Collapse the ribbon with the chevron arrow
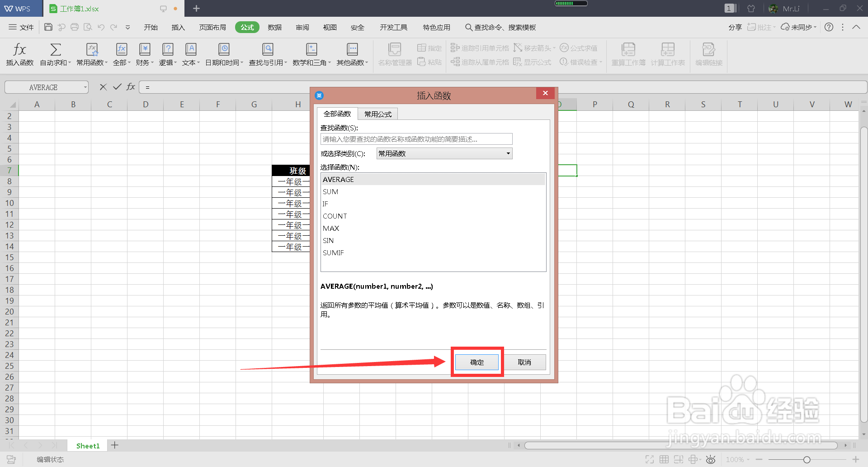Image resolution: width=868 pixels, height=467 pixels. [856, 27]
